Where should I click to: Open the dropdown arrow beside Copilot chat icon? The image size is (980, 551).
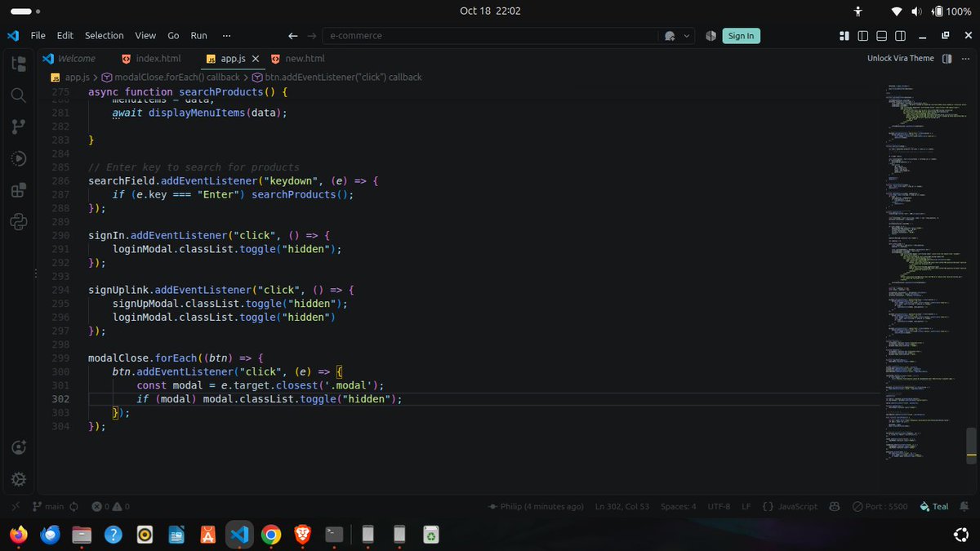pyautogui.click(x=687, y=36)
